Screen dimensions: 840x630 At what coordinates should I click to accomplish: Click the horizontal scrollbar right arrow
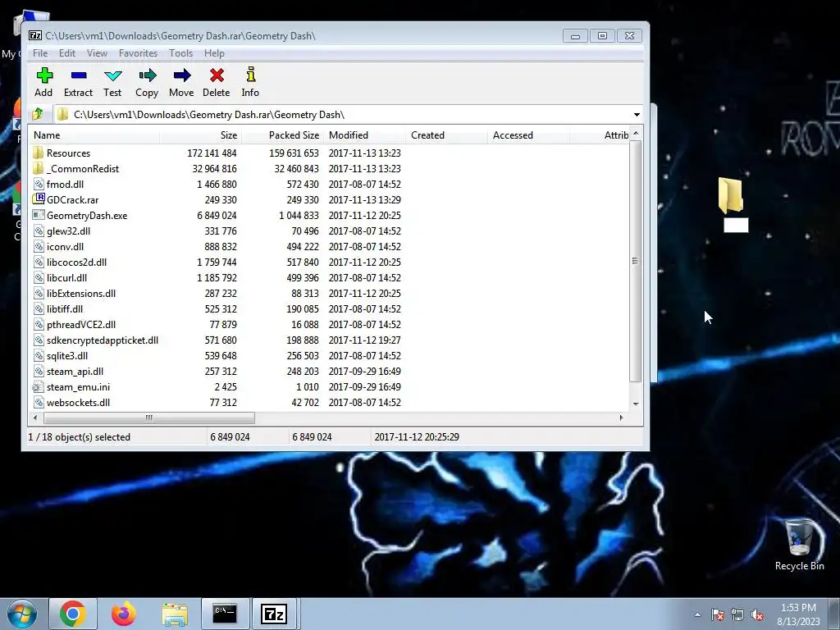tap(622, 418)
